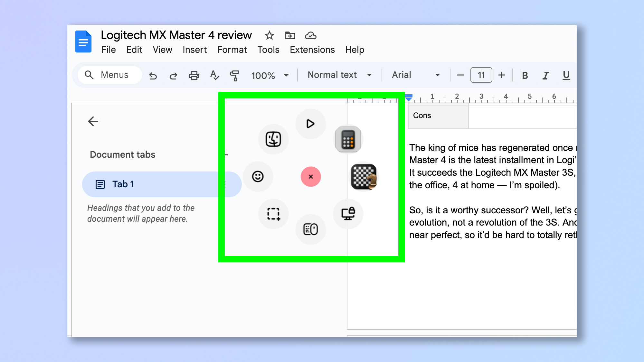Image resolution: width=644 pixels, height=362 pixels.
Task: Star the Logitech MX Master 4 document
Action: 269,36
